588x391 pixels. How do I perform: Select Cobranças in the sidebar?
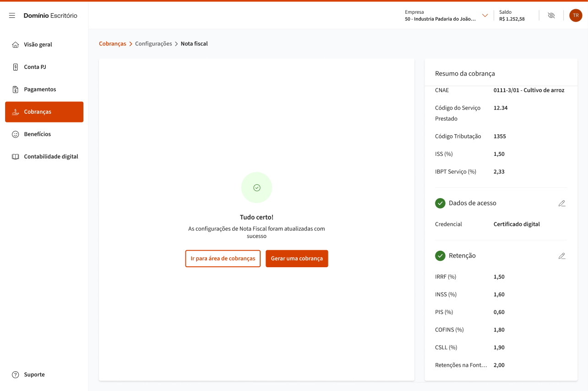(x=44, y=112)
